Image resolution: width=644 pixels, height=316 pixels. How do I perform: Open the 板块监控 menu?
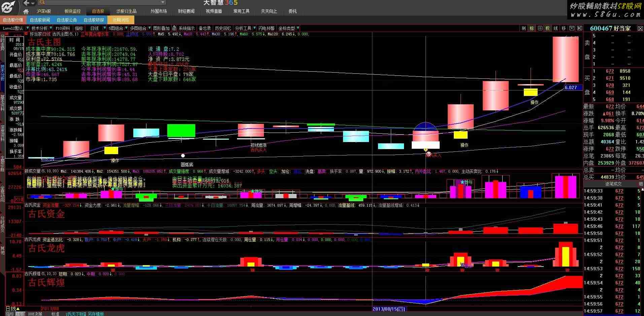pos(72,11)
